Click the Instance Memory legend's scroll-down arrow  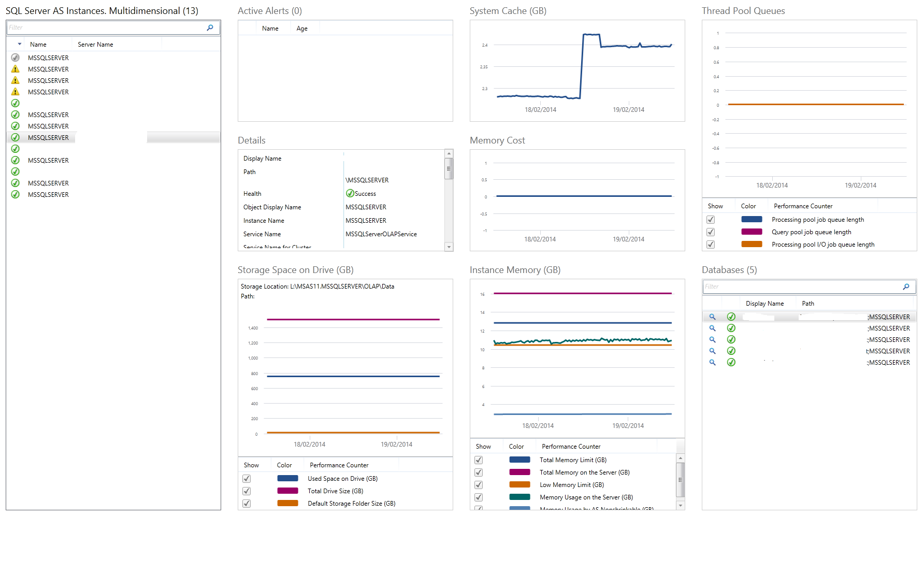pyautogui.click(x=681, y=505)
